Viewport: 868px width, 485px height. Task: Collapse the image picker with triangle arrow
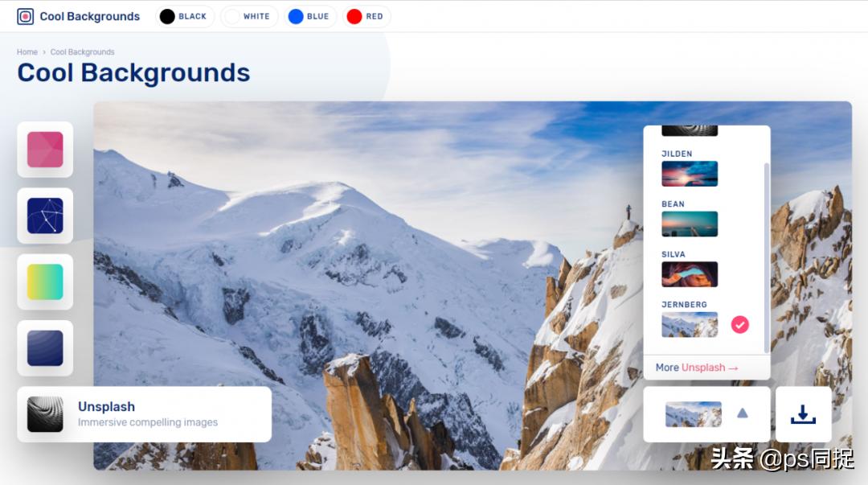pyautogui.click(x=743, y=413)
